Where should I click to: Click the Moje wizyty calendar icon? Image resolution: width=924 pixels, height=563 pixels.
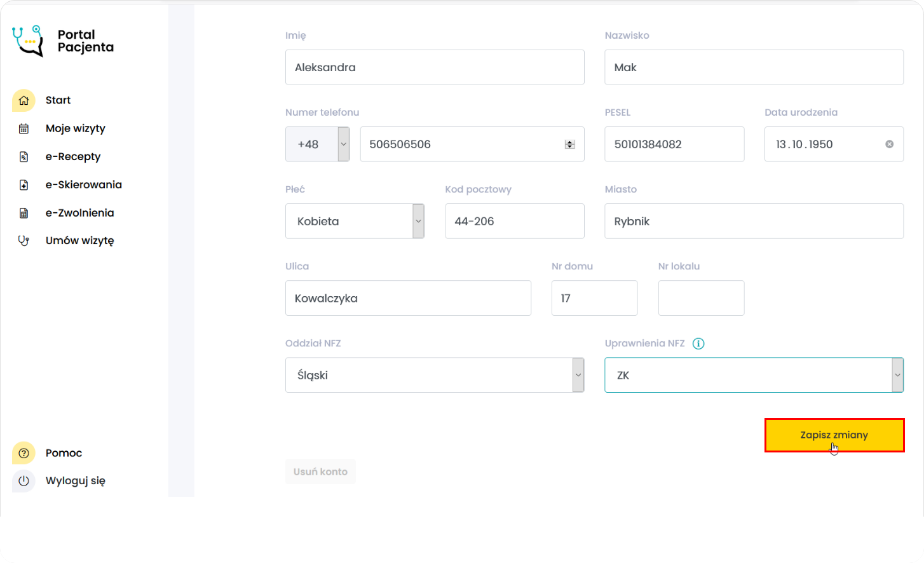tap(24, 128)
